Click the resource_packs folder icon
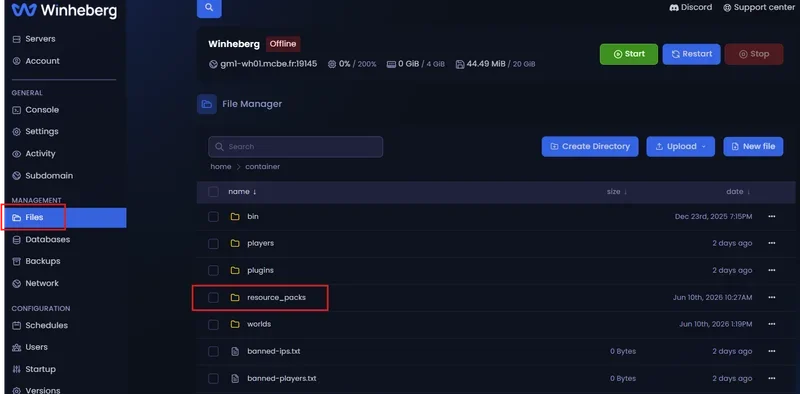Image resolution: width=800 pixels, height=394 pixels. point(235,298)
